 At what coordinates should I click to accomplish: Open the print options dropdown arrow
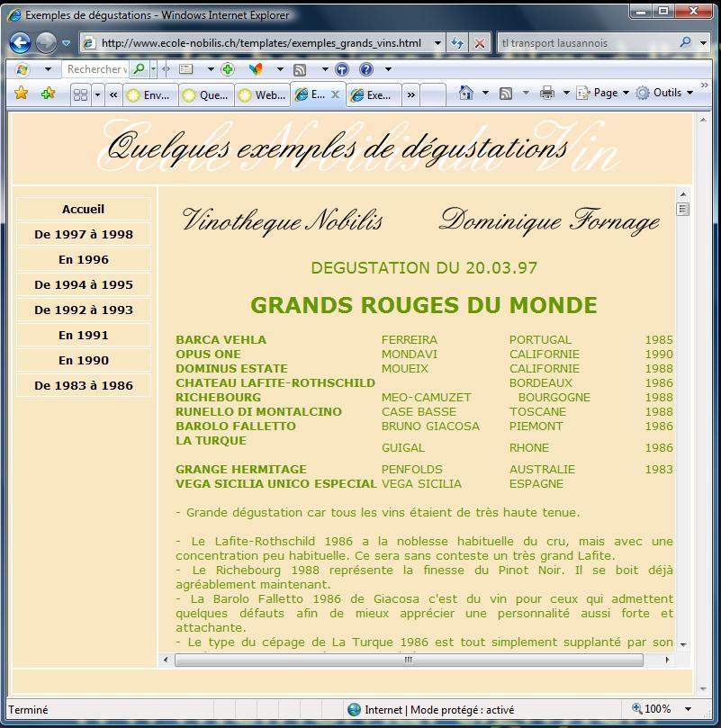[x=566, y=93]
